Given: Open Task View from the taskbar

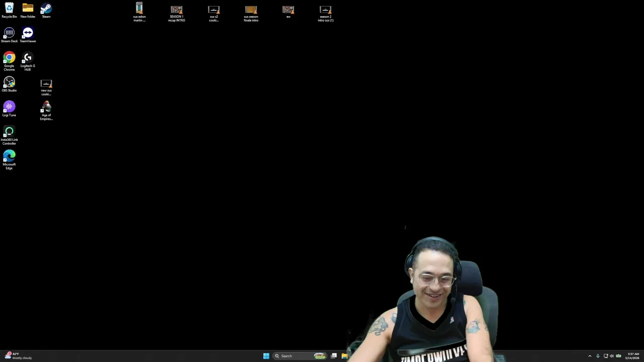Looking at the screenshot, I should tap(334, 356).
